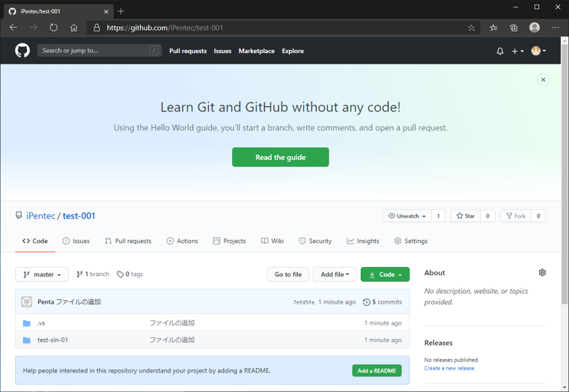Open the browser collections icon
This screenshot has width=569, height=392.
point(514,28)
